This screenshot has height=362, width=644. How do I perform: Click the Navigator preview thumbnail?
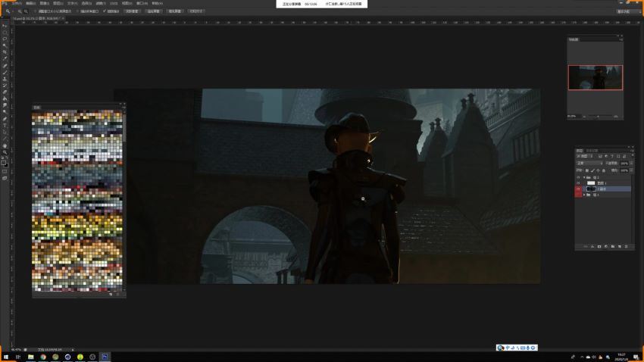[595, 77]
